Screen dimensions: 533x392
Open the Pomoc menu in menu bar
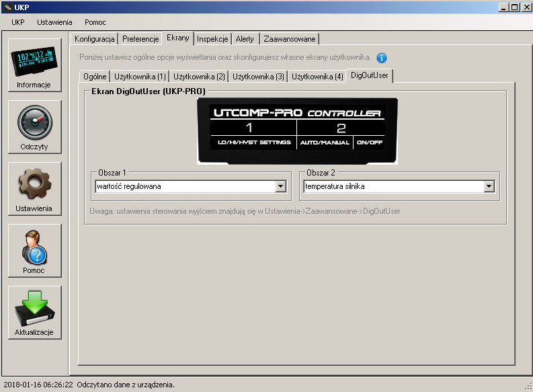pyautogui.click(x=95, y=22)
